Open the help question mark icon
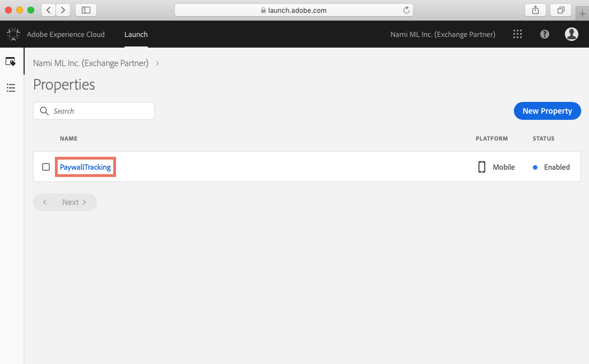Viewport: 589px width, 364px height. tap(544, 34)
